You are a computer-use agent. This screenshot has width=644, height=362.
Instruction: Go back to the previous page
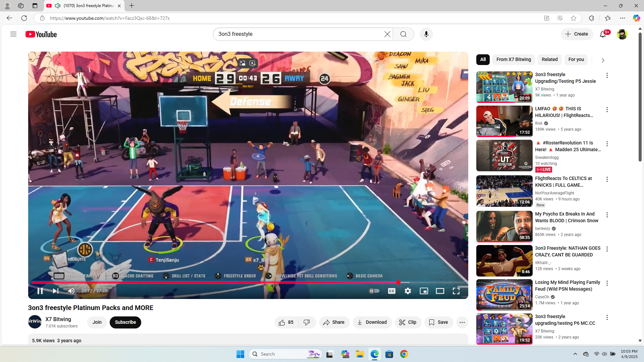(9, 18)
